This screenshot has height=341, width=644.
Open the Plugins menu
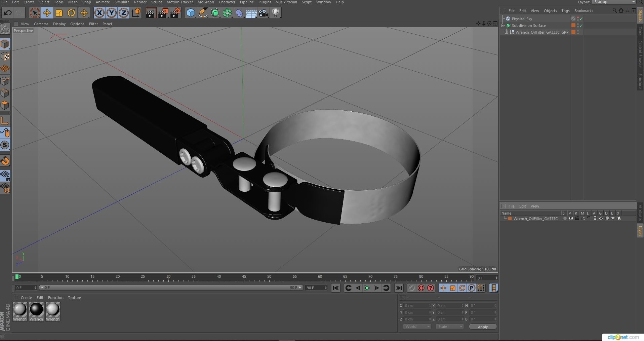click(265, 2)
